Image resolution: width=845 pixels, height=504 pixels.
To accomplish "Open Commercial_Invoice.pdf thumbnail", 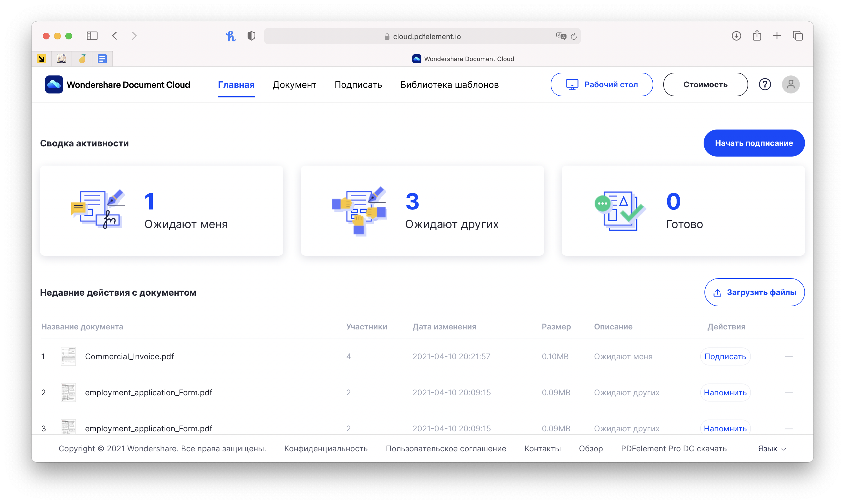I will pos(68,357).
